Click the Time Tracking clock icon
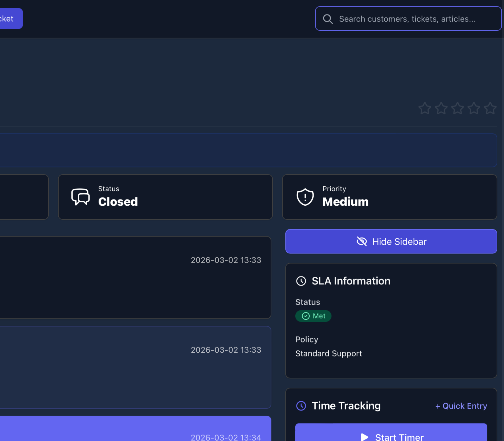This screenshot has width=504, height=441. tap(301, 406)
